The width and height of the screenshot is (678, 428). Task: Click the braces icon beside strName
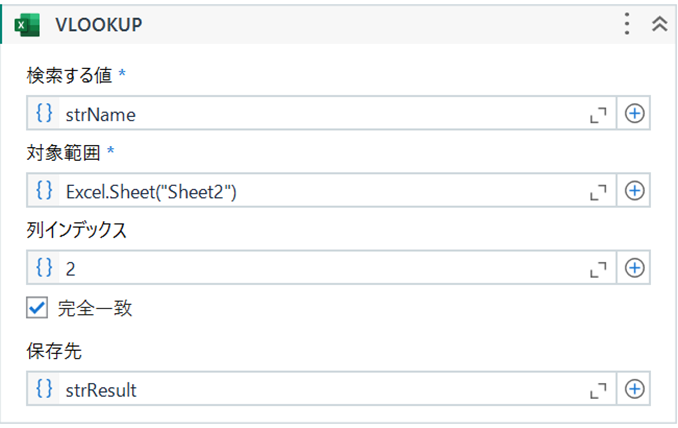tap(44, 114)
